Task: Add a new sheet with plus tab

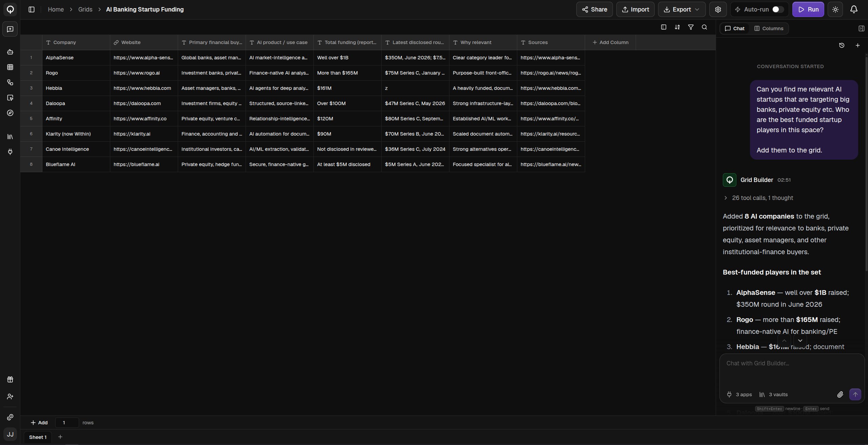Action: click(60, 437)
